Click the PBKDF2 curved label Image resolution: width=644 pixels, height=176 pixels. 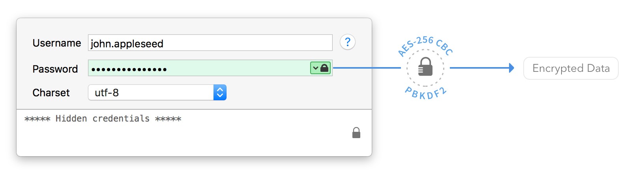coord(425,93)
